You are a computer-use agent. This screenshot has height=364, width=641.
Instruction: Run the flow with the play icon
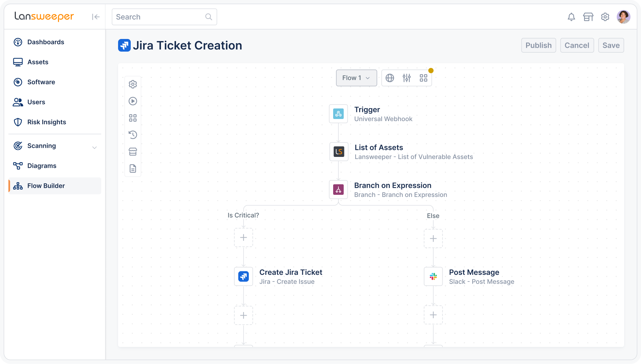[133, 101]
